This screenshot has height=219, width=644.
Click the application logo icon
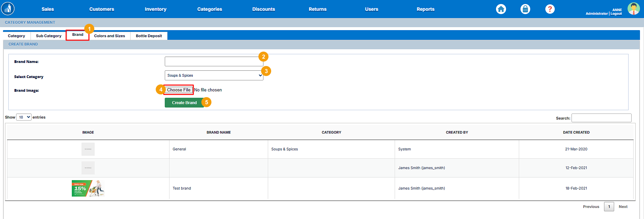(x=8, y=9)
